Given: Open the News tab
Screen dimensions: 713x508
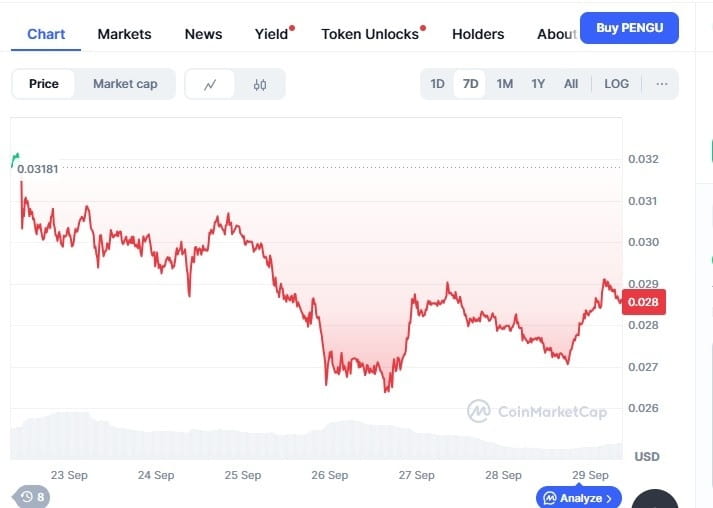Looking at the screenshot, I should pos(204,34).
